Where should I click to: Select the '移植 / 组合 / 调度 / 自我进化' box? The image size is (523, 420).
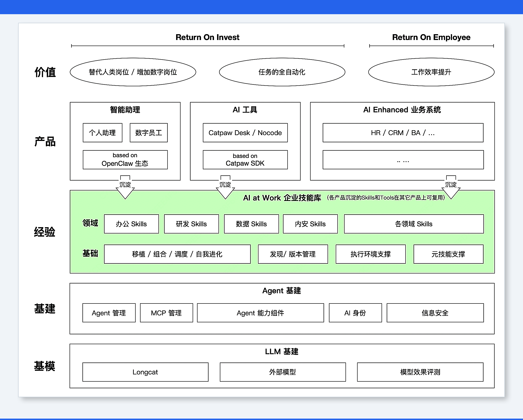click(x=177, y=254)
